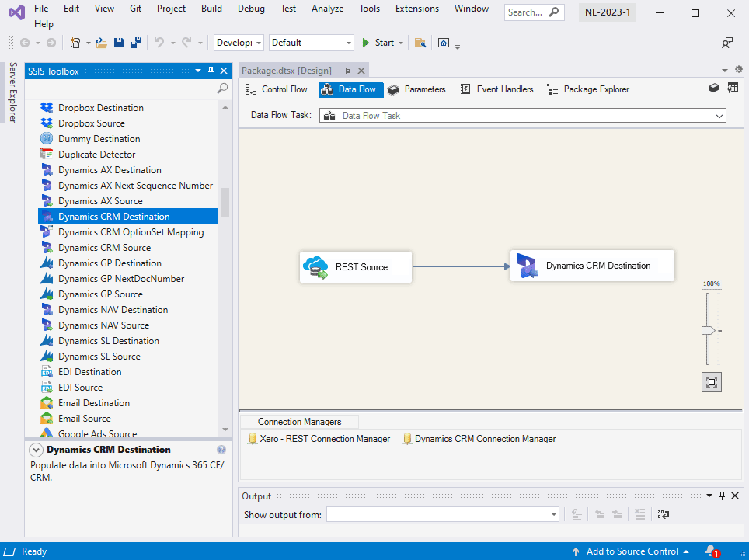Select Dynamics CRM Connection Manager

(x=479, y=439)
